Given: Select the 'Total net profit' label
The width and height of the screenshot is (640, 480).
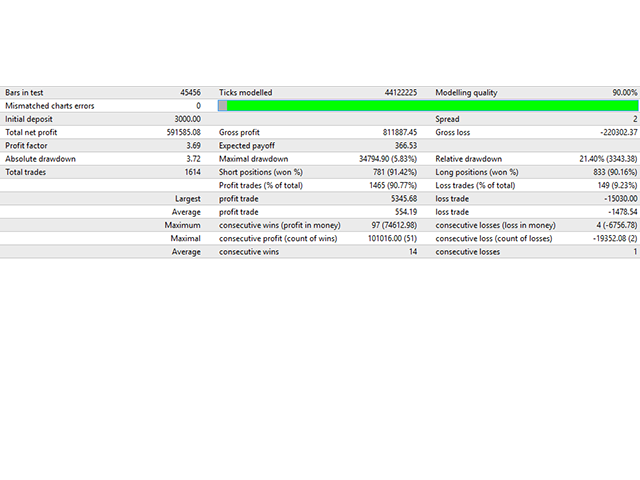Looking at the screenshot, I should [31, 132].
